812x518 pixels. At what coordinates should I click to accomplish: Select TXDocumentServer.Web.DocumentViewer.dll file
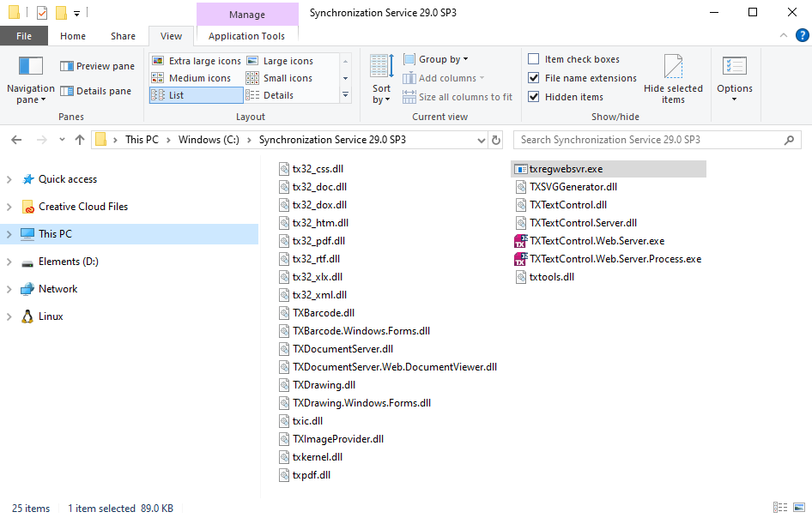[x=388, y=367]
